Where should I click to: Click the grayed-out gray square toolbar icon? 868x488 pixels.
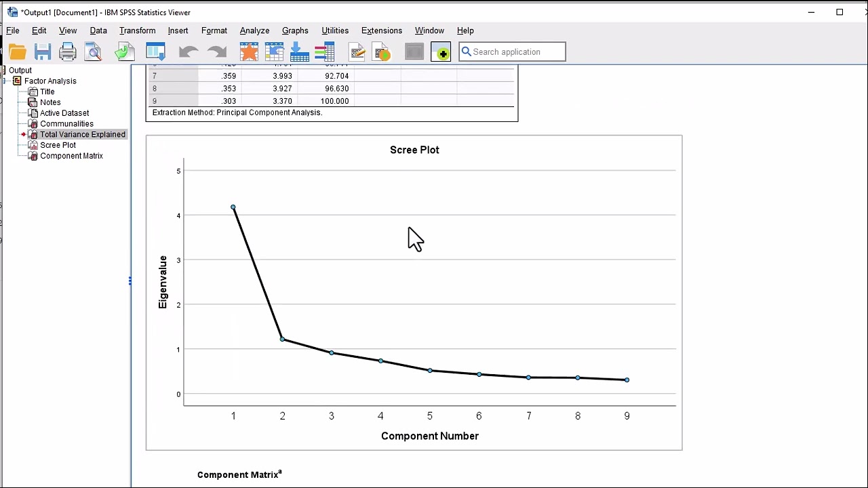414,52
